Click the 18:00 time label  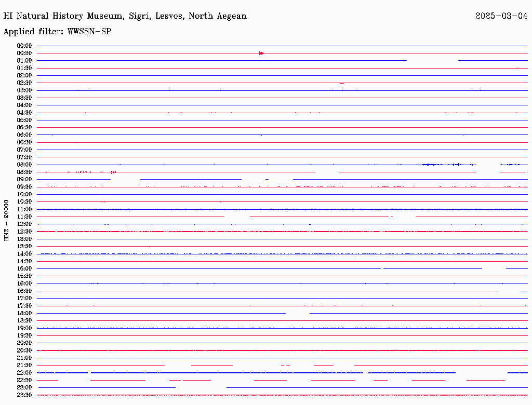[x=24, y=314]
